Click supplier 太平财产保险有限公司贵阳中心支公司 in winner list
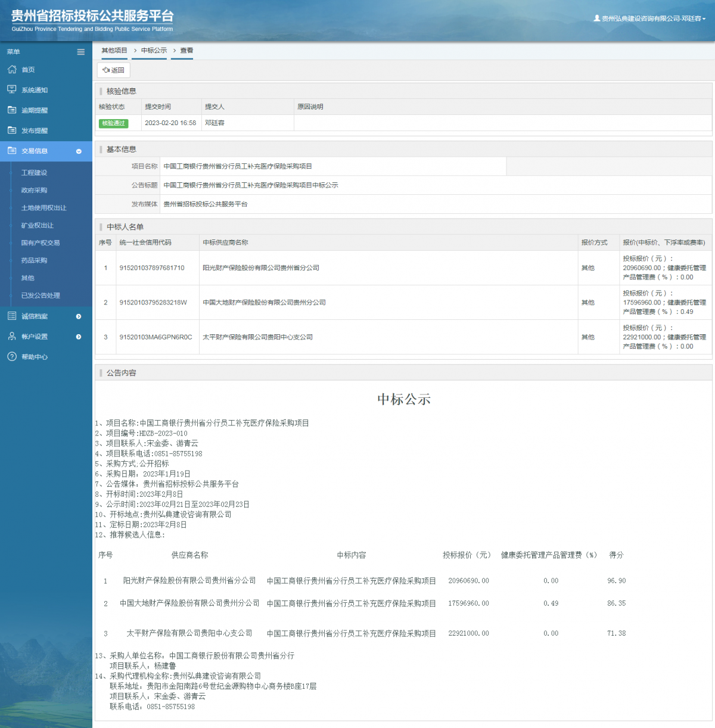Image resolution: width=715 pixels, height=728 pixels. click(x=257, y=337)
